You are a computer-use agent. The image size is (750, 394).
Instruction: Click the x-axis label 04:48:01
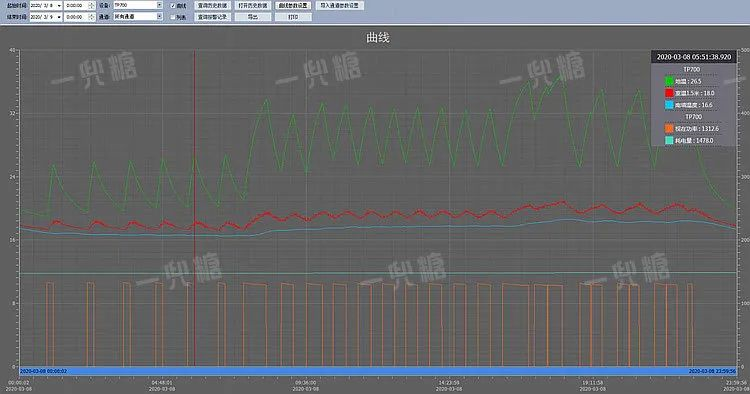[162, 383]
